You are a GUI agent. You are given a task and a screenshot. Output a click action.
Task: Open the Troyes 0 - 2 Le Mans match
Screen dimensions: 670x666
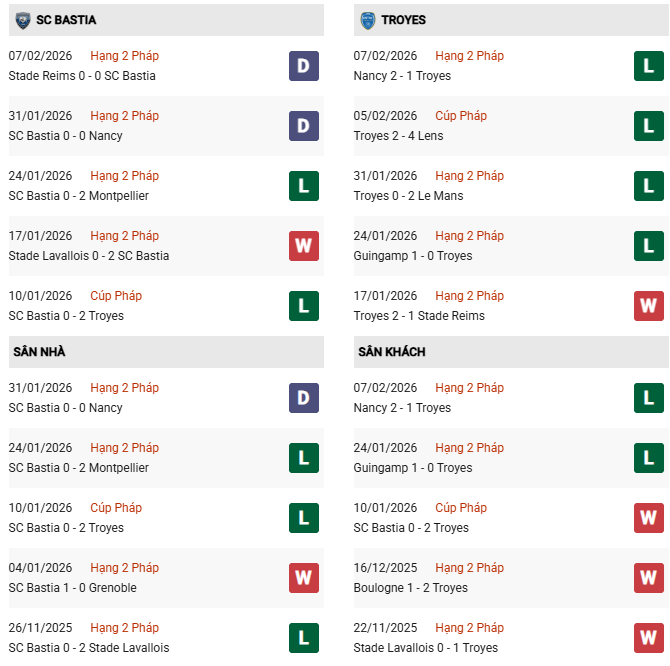tap(408, 196)
